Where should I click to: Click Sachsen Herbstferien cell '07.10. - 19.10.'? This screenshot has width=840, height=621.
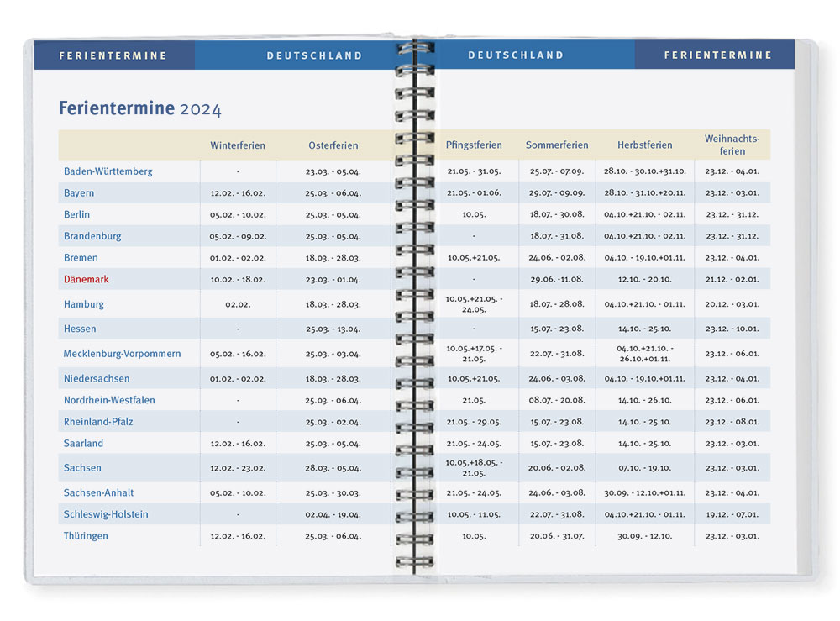tap(645, 468)
